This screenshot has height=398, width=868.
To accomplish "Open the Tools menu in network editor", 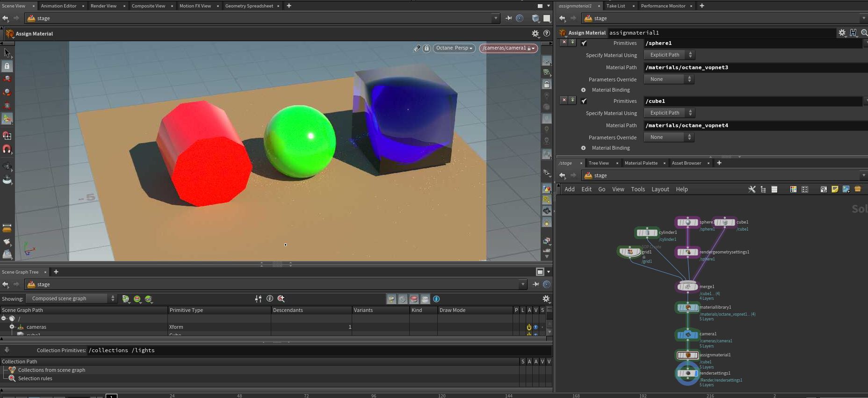I will (637, 189).
